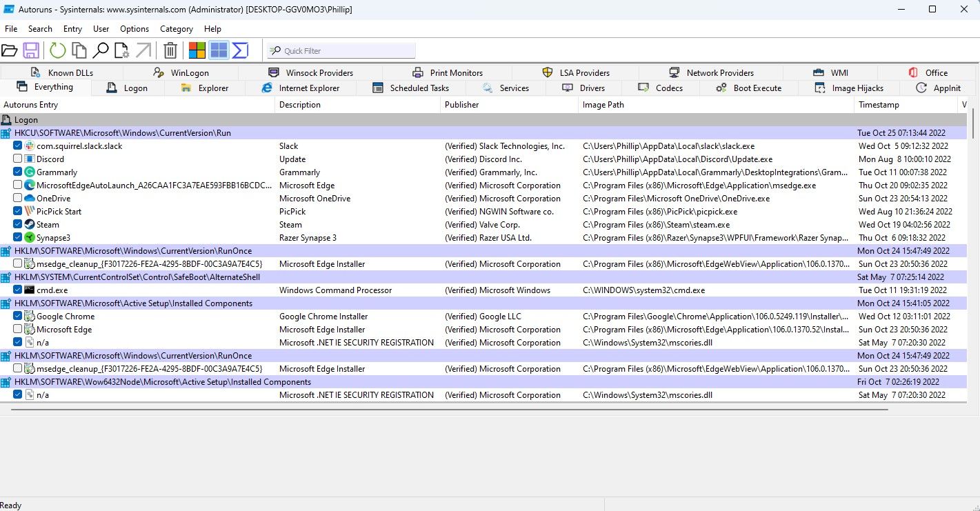Collapse the Logon category header
This screenshot has width=980, height=511.
(7, 119)
